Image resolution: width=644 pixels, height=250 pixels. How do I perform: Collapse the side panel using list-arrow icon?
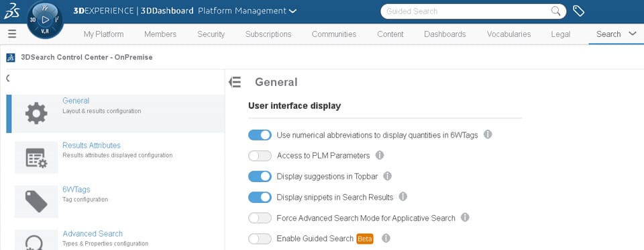click(235, 82)
